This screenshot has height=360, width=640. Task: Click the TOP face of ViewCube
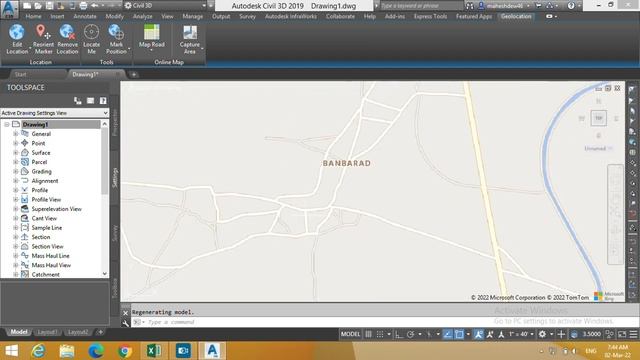pos(598,118)
